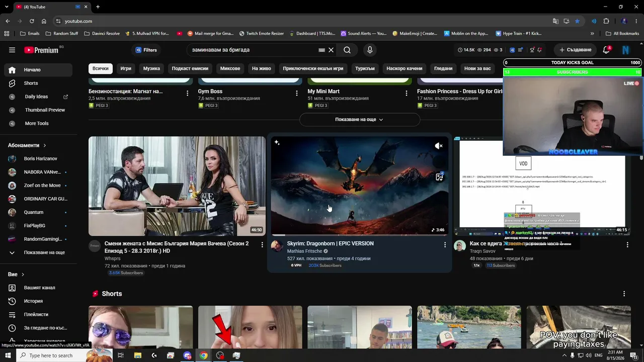The width and height of the screenshot is (644, 362).
Task: Open the vidIQ Filters button
Action: click(146, 50)
